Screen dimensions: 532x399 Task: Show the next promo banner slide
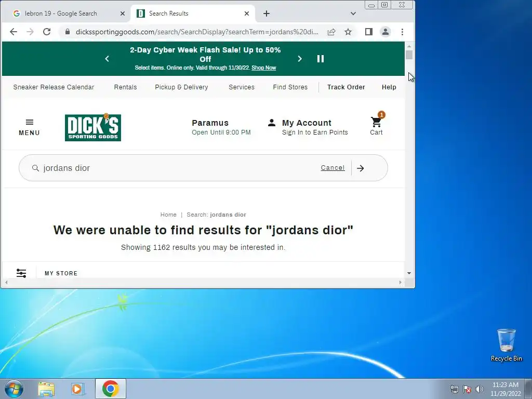[300, 59]
